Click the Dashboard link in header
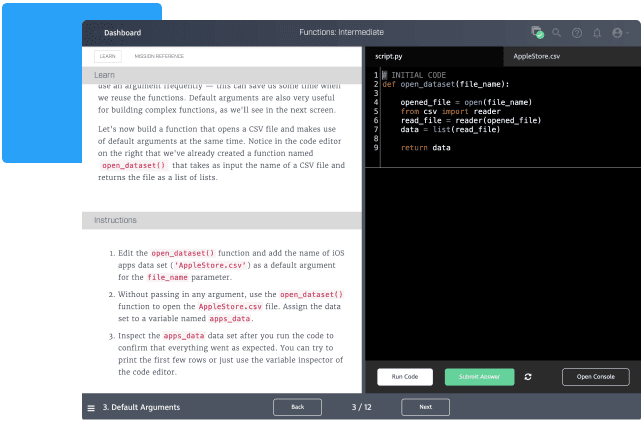 122,33
